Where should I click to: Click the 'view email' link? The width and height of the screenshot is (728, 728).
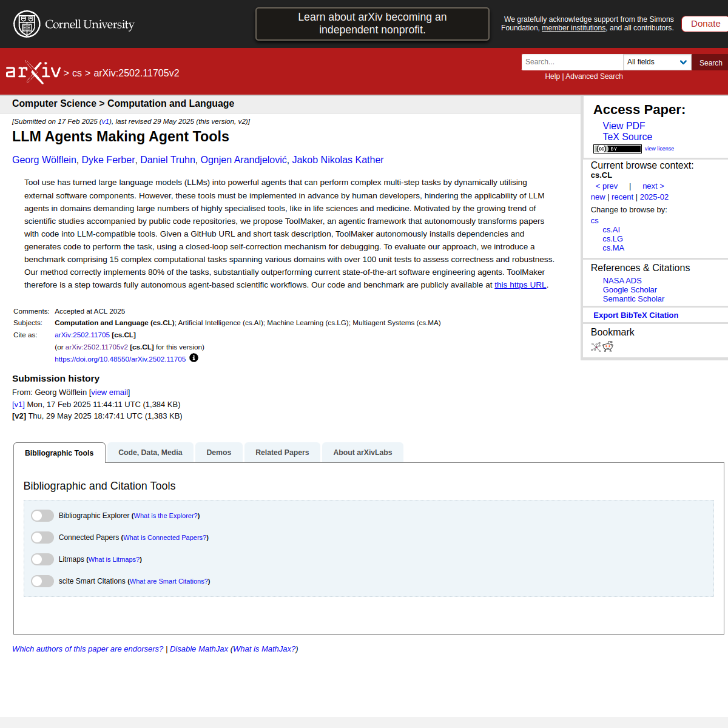tap(109, 393)
